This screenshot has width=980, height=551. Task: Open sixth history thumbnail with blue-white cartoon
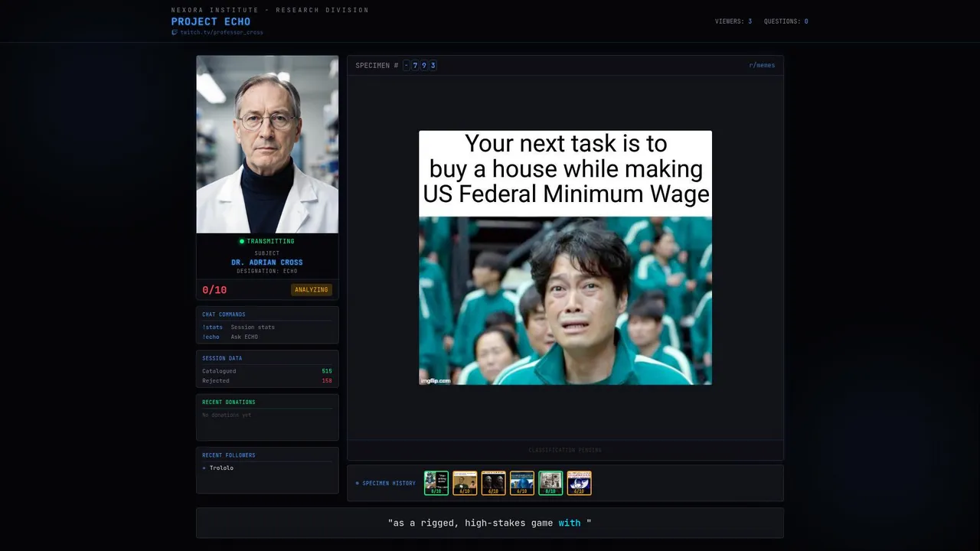[580, 483]
